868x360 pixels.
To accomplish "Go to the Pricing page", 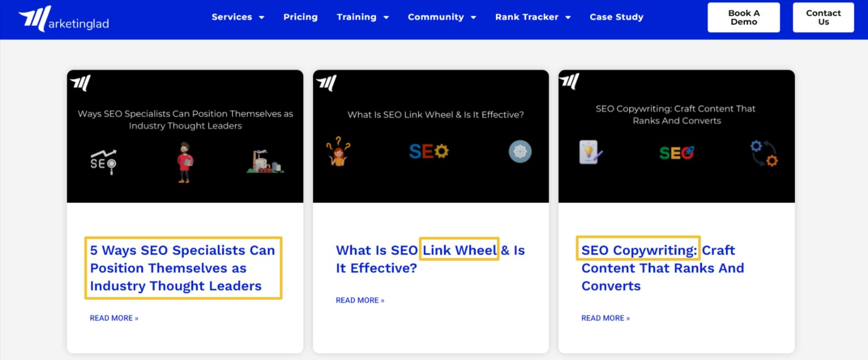I will 301,17.
